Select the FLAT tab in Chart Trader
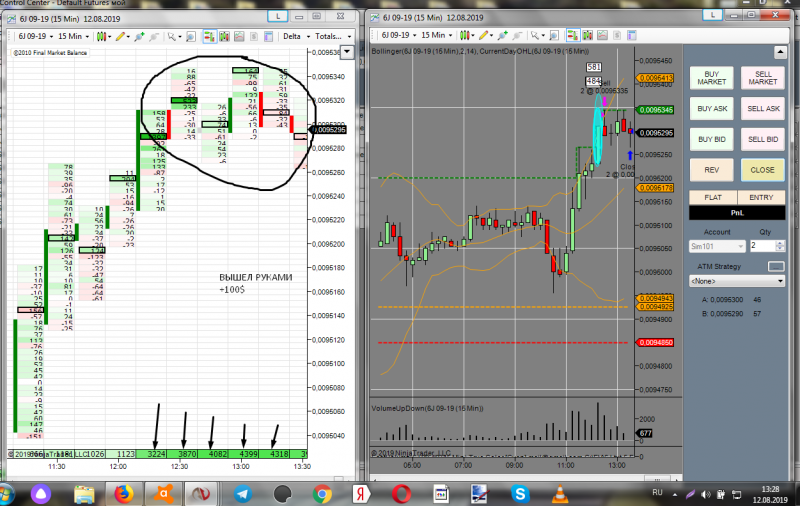The height and width of the screenshot is (506, 800). pos(713,197)
